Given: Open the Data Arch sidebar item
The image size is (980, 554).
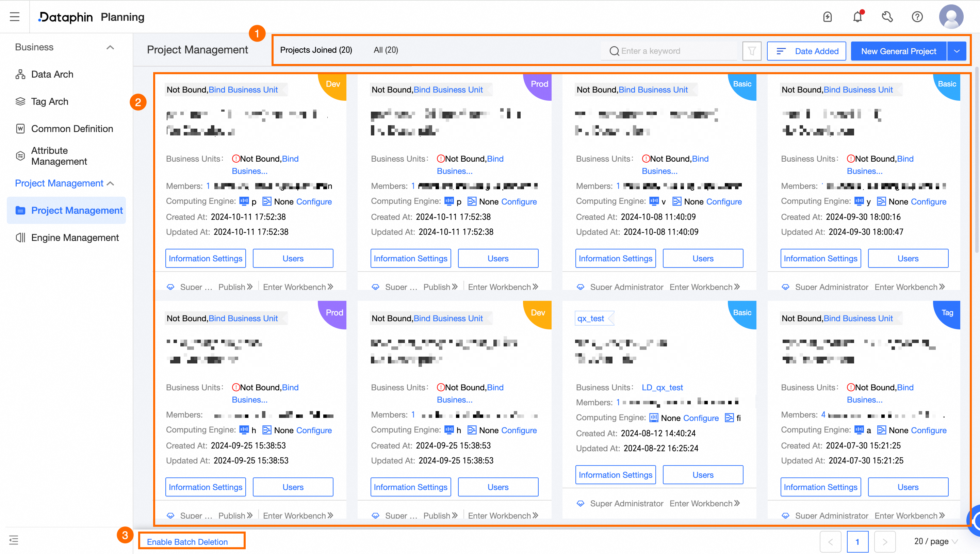Looking at the screenshot, I should (x=52, y=74).
